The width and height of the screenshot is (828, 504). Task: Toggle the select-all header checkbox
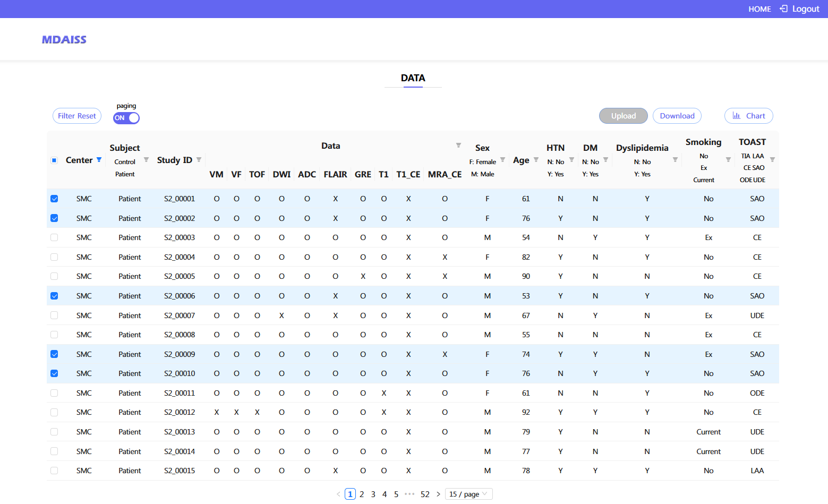(x=54, y=160)
